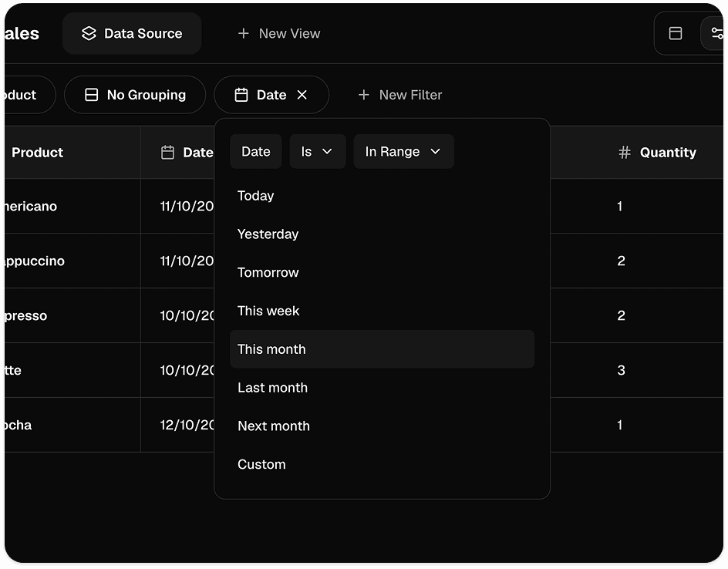The height and width of the screenshot is (569, 728).
Task: Click the plus icon beside New Filter
Action: tap(363, 95)
